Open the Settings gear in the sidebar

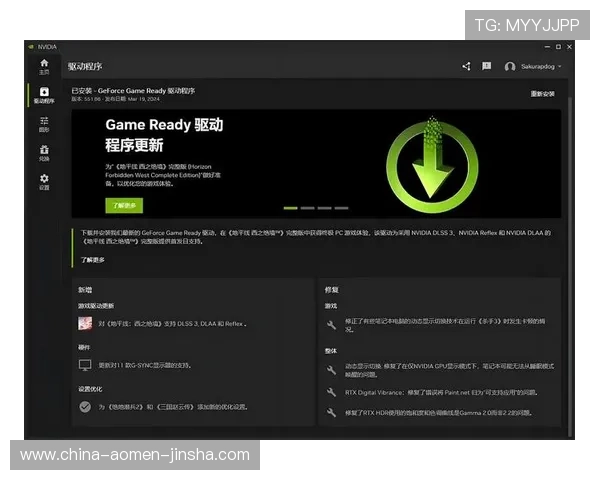[x=44, y=182]
